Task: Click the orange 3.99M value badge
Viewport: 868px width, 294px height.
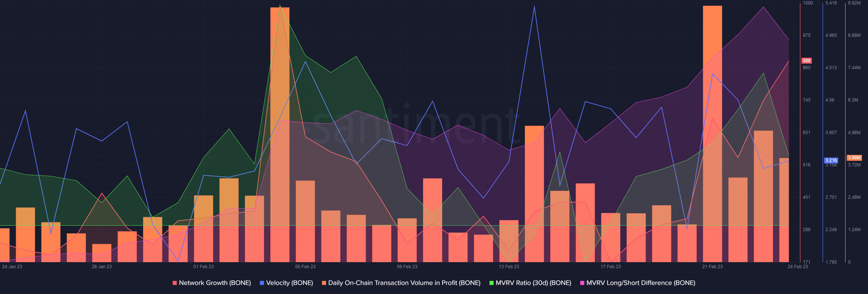Action: tap(854, 158)
